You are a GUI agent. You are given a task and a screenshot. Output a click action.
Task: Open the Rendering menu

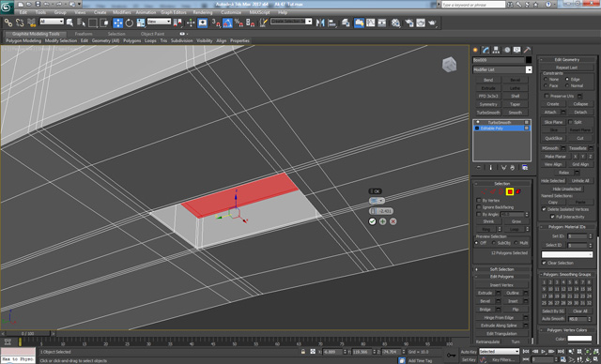point(203,12)
